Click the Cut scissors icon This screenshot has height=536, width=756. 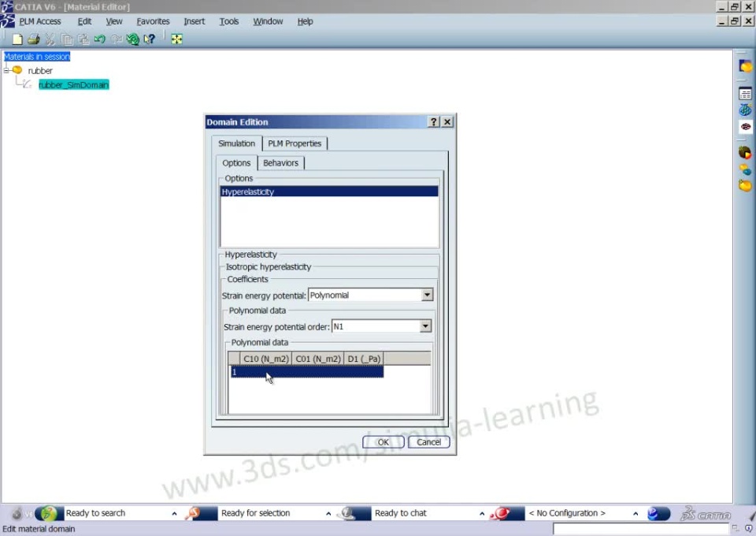pyautogui.click(x=50, y=39)
